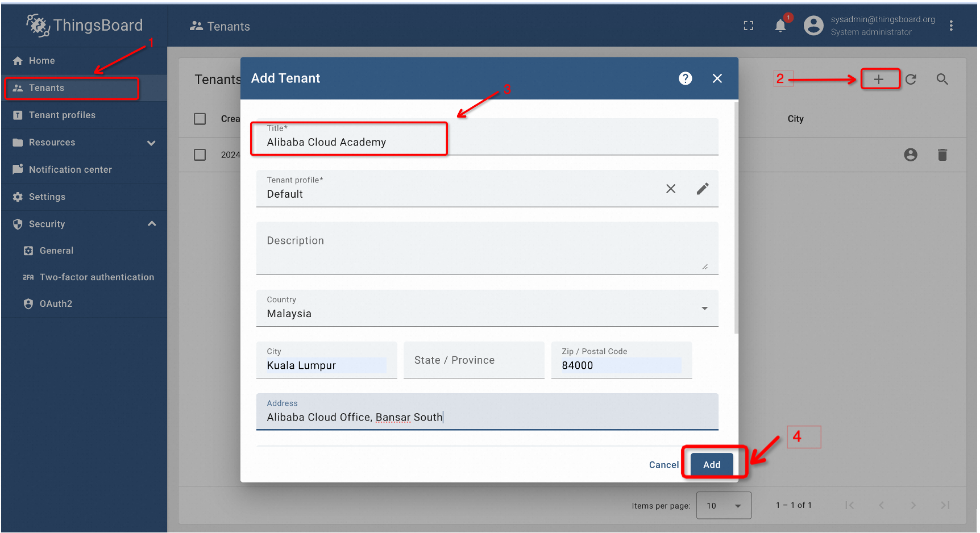Viewport: 980px width, 533px height.
Task: Expand the Resources menu chevron
Action: pyautogui.click(x=151, y=143)
